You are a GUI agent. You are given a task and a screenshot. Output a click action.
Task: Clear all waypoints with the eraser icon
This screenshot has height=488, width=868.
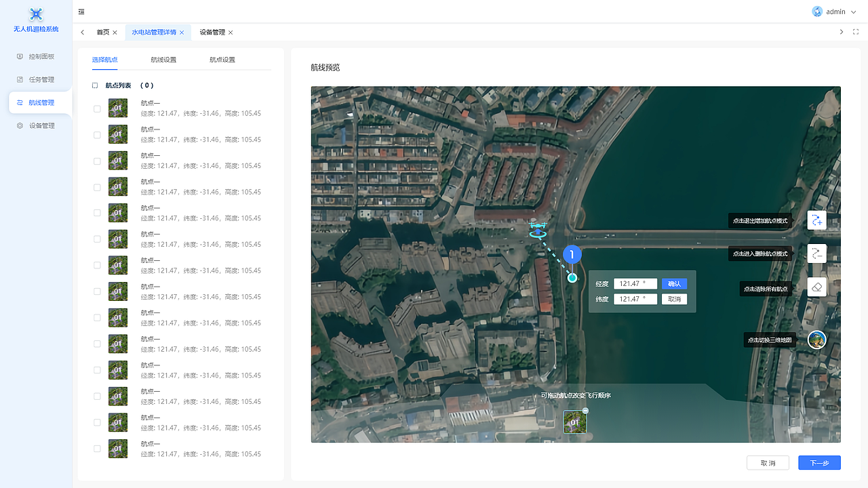pos(817,287)
